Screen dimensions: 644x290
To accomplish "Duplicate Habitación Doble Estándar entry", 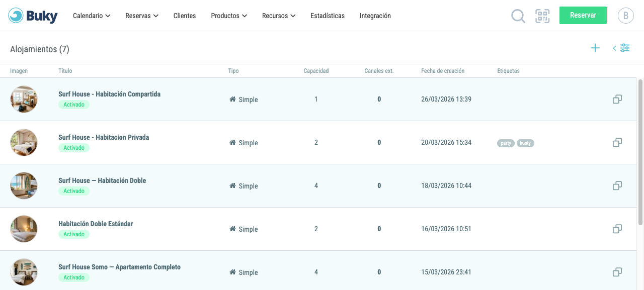I will tap(617, 229).
